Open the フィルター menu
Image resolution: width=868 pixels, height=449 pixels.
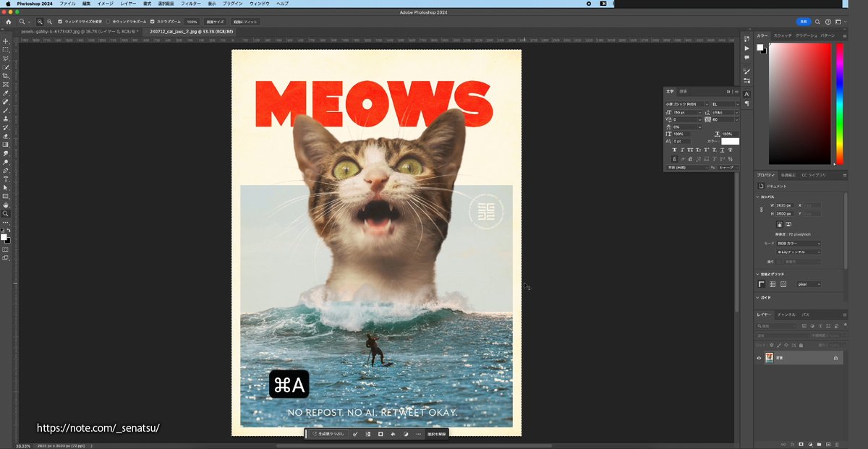tap(191, 4)
